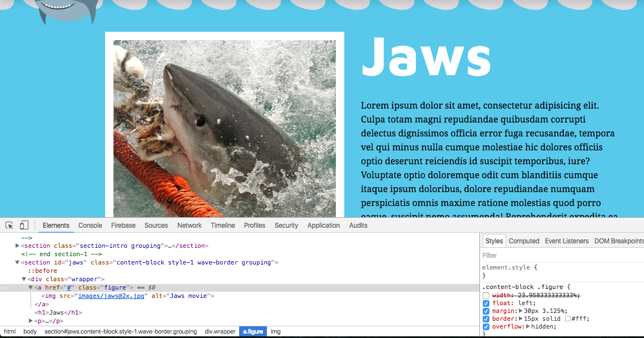The height and width of the screenshot is (338, 644).
Task: Toggle the device toolbar icon
Action: click(24, 226)
